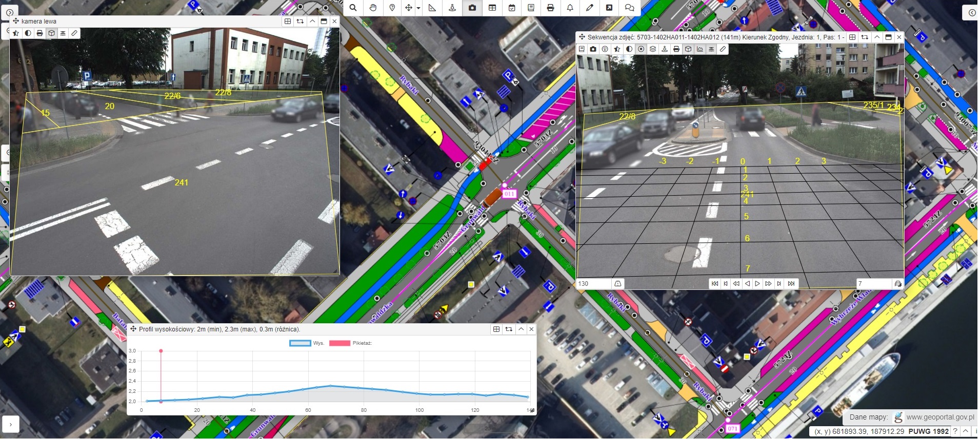Toggle target circle icon in Sekwencja zdjęć toolbar
980x439 pixels.
641,49
